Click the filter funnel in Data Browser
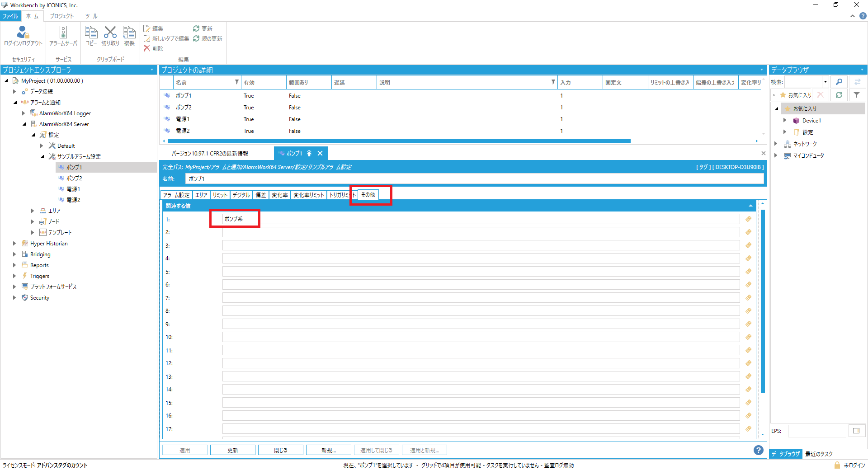 857,95
